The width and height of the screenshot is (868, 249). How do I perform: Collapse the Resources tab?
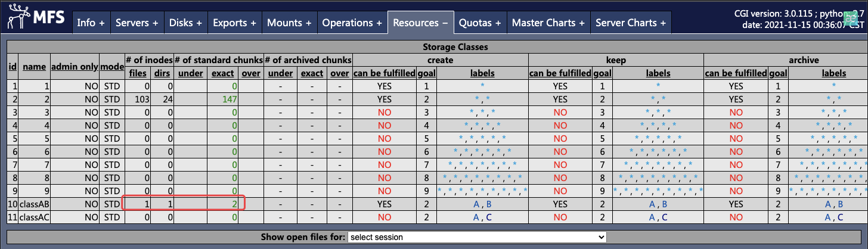point(420,23)
